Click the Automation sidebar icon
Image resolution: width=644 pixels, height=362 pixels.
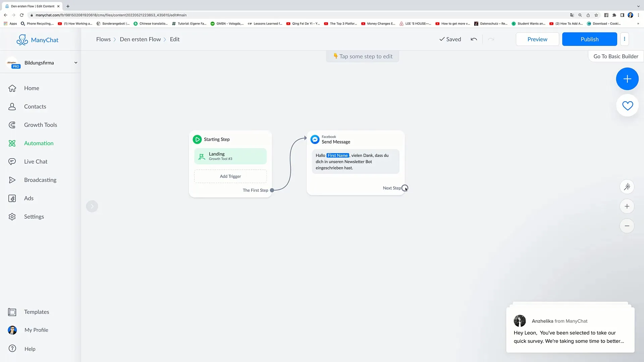(12, 143)
